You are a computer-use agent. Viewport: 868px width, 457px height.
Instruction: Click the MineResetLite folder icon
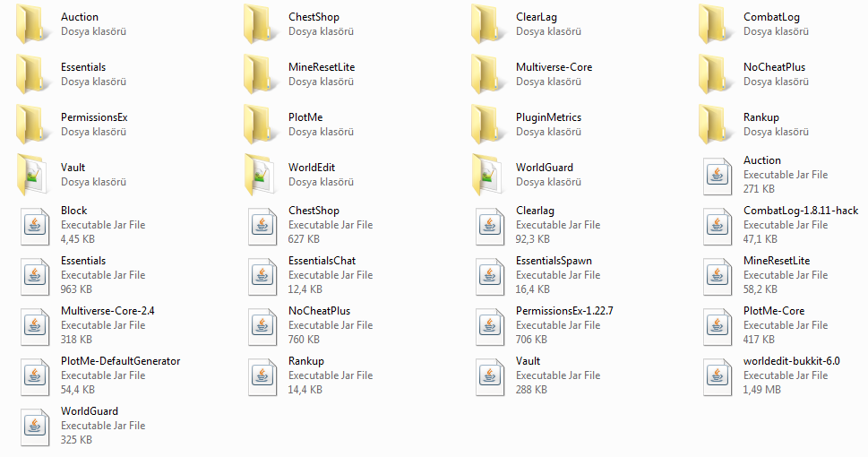[259, 74]
